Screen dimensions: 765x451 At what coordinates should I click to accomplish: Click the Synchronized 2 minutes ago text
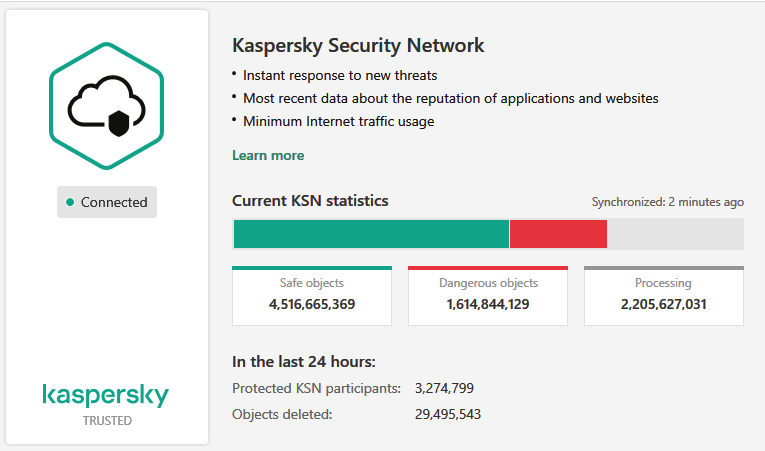tap(667, 202)
